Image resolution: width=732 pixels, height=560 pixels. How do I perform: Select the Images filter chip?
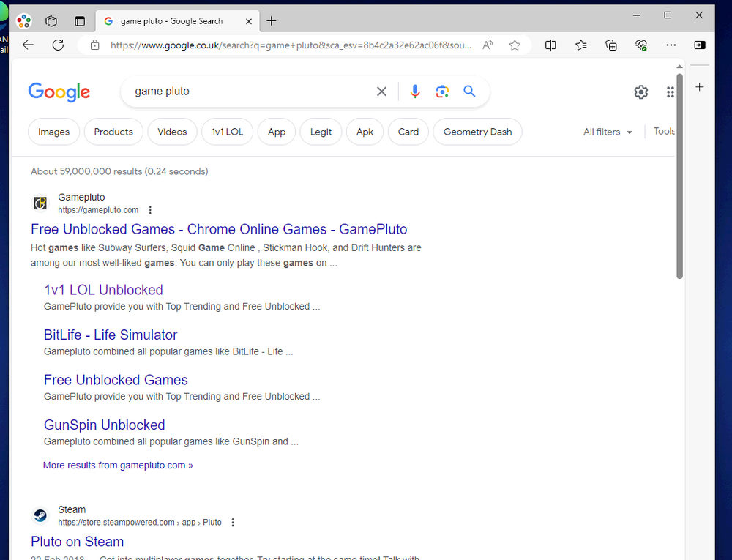(53, 132)
